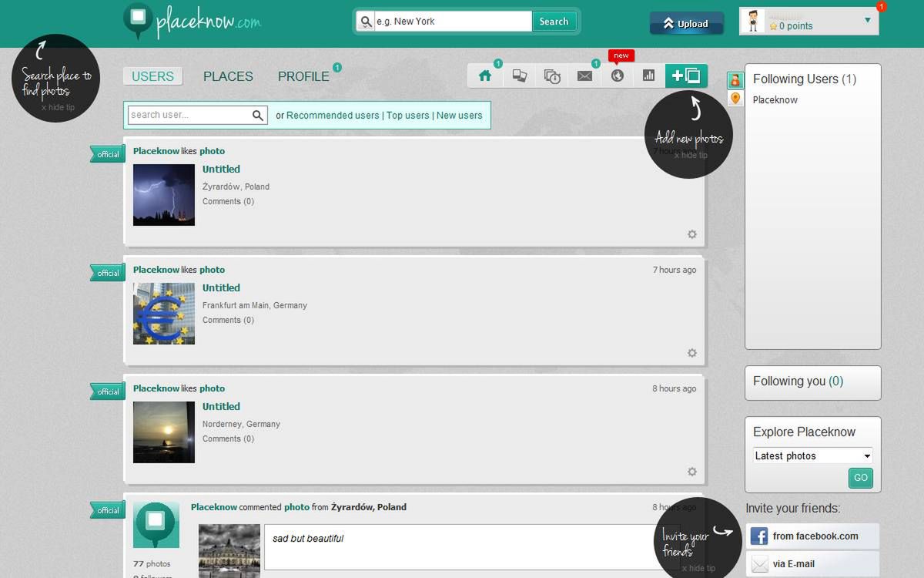Invite friends from facebook.com
This screenshot has height=578, width=924.
pyautogui.click(x=813, y=536)
